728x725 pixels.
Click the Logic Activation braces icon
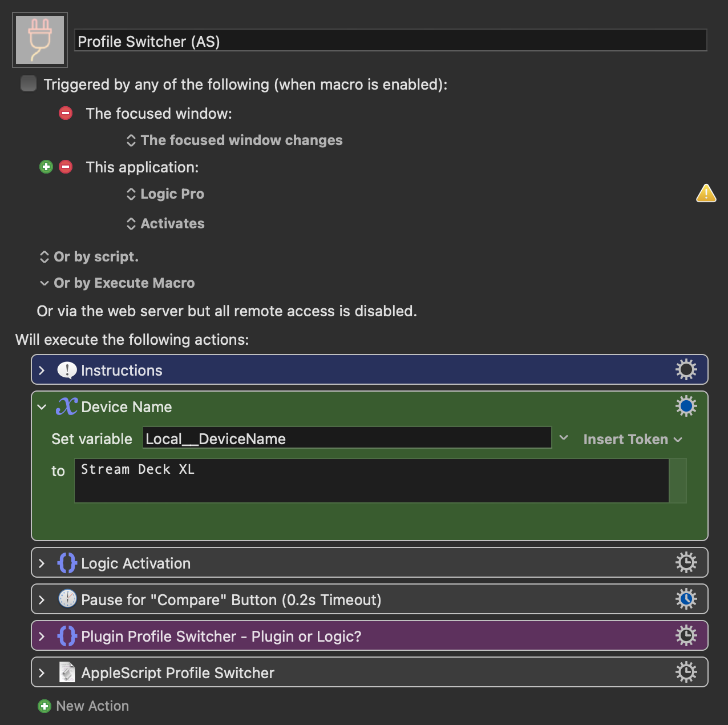pyautogui.click(x=67, y=563)
